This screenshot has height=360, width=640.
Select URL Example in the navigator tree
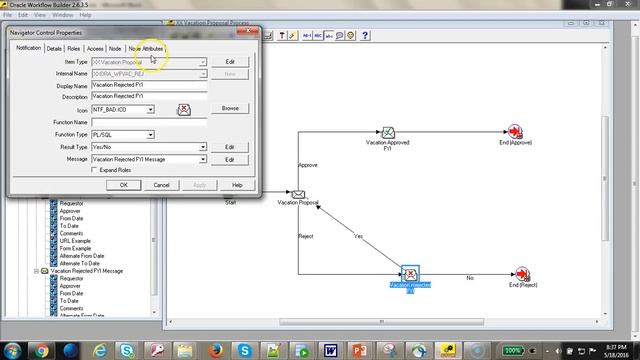(75, 241)
